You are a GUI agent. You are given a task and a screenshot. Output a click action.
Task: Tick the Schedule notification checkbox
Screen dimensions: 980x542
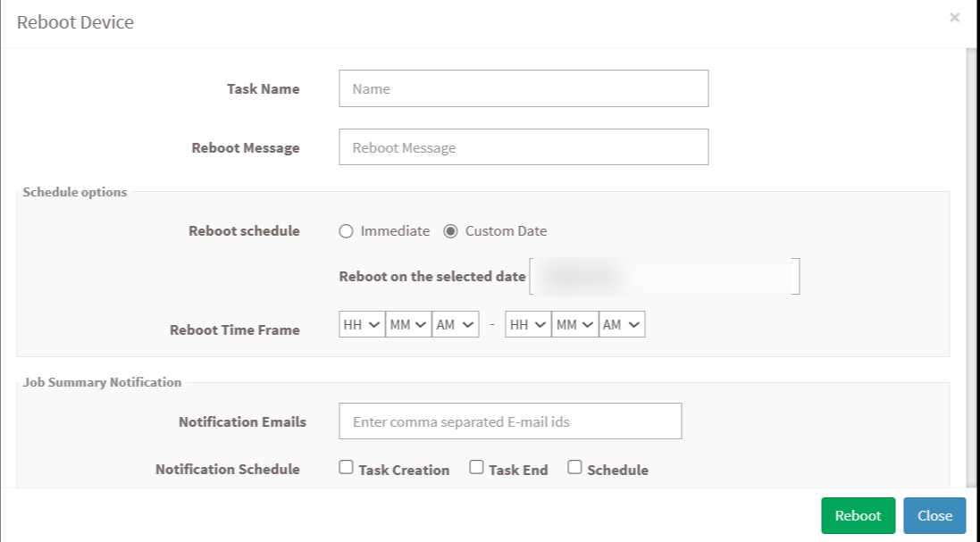tap(575, 467)
